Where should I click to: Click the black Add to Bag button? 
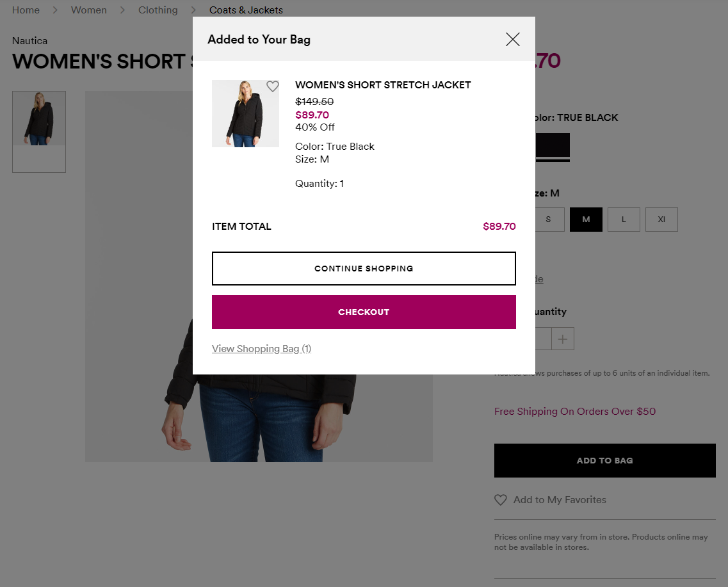click(604, 460)
